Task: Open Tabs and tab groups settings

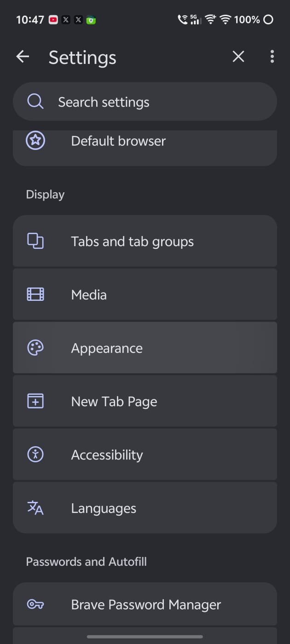Action: [145, 241]
